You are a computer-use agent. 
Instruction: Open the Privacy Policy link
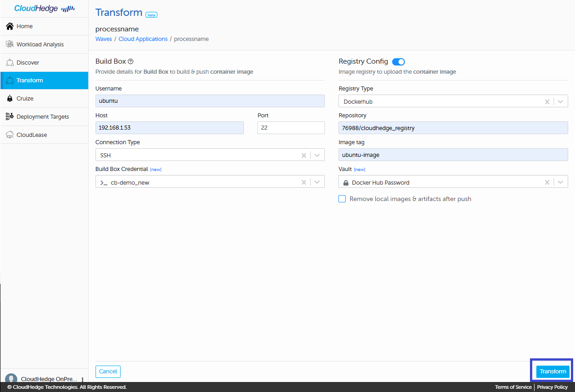[552, 387]
